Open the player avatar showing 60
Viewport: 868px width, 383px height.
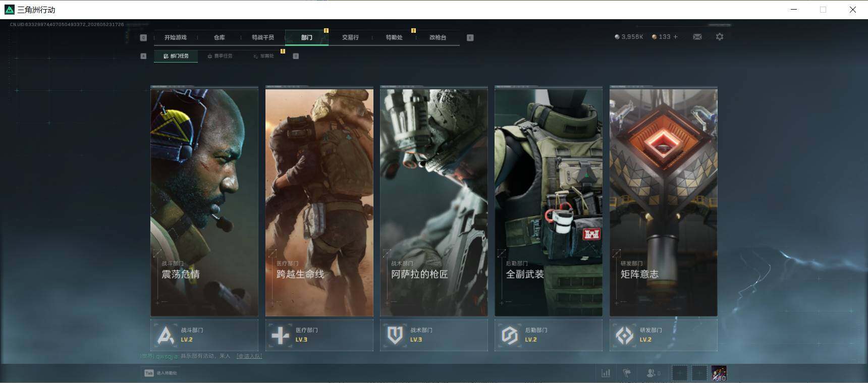coord(719,373)
